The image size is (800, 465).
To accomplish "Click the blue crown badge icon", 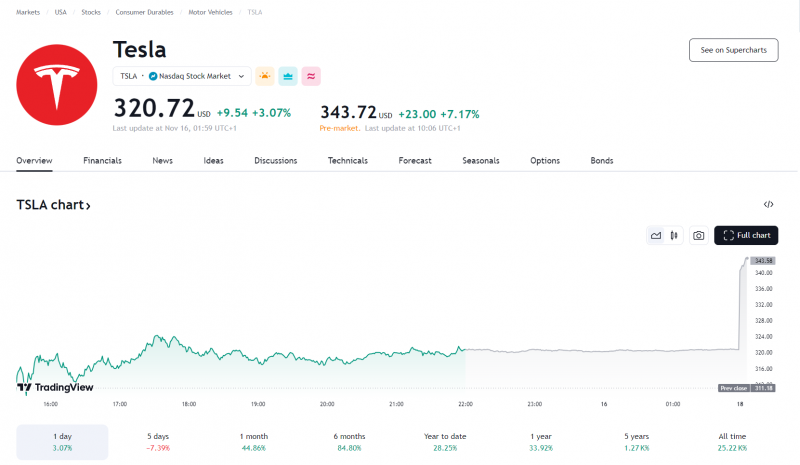I will click(288, 76).
